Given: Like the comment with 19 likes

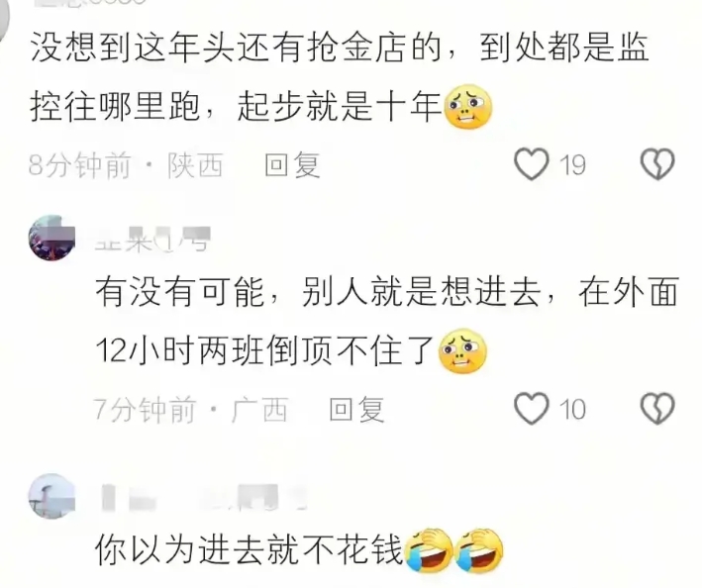Looking at the screenshot, I should click(x=532, y=164).
